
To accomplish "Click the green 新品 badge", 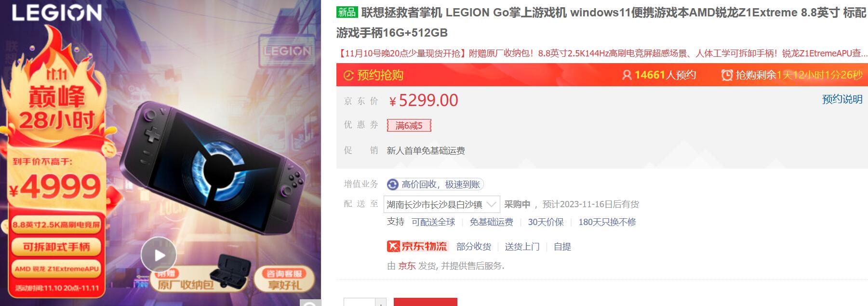I will 347,13.
